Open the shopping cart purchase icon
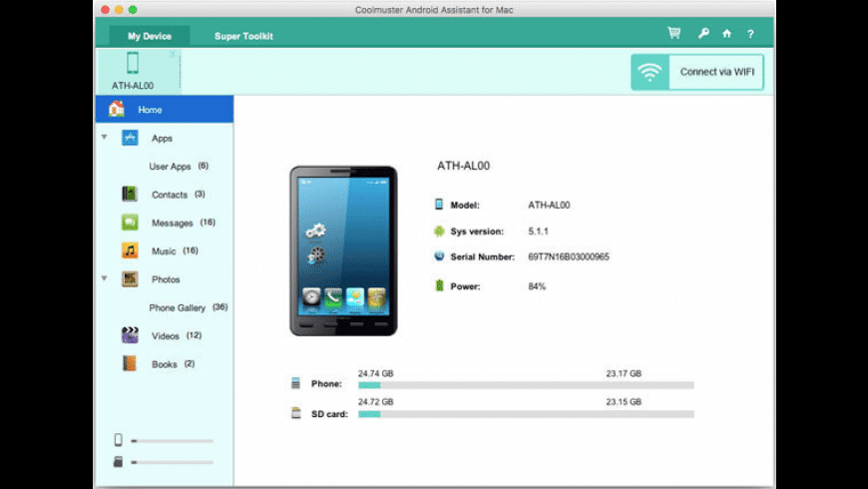 (x=673, y=33)
